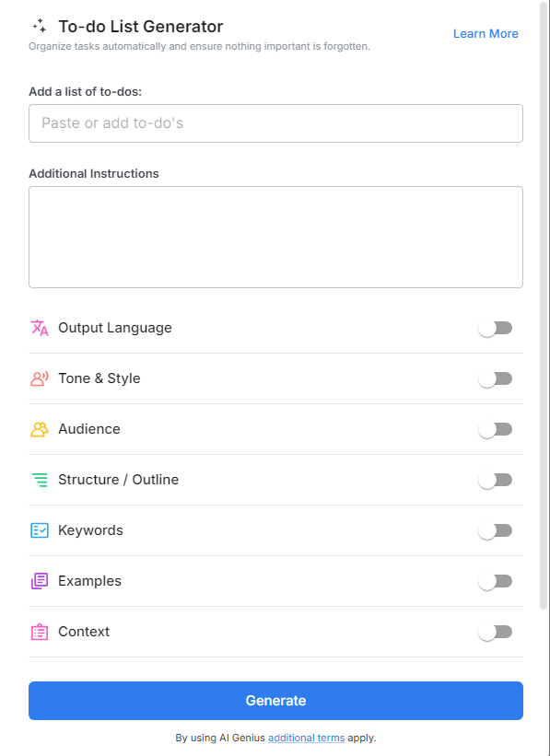Click the 'Paste or add to-do's' field

pos(275,122)
